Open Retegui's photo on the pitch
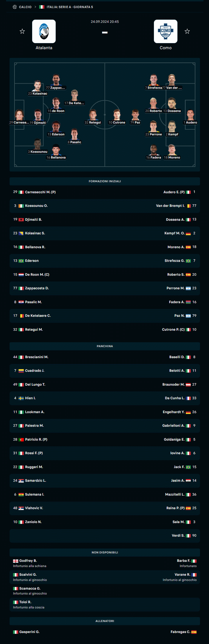This screenshot has height=644, width=209. pos(93,115)
